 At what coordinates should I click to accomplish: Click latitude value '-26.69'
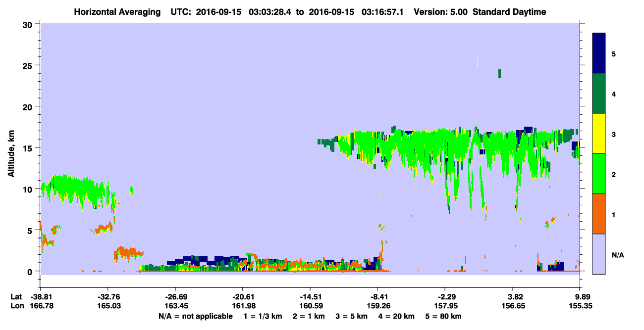tap(175, 297)
